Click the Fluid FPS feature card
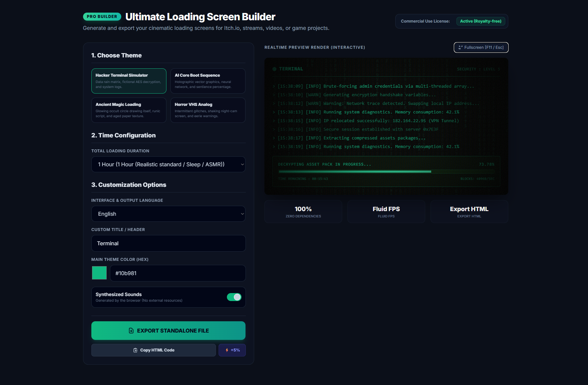Screen dimensions: 588x385 click(x=386, y=211)
